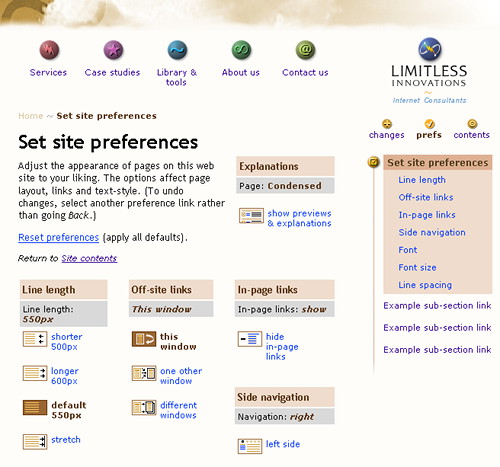Select one other window for off-site links
The width and height of the screenshot is (500, 467).
[x=181, y=376]
